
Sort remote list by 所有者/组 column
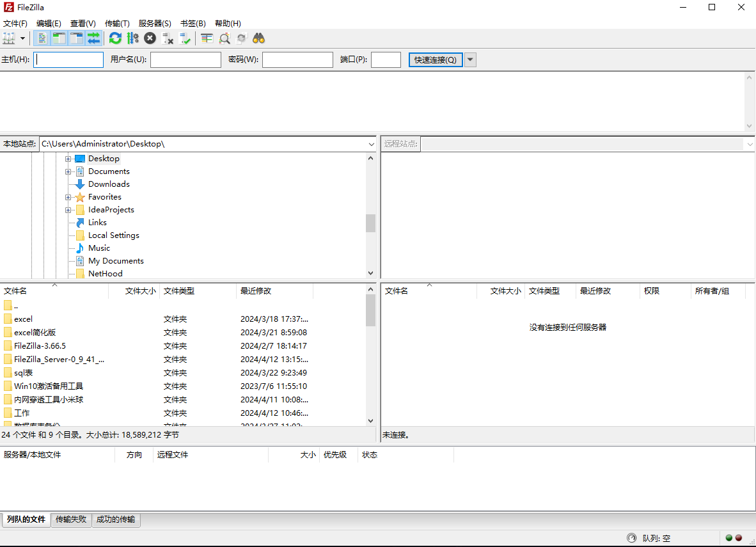(x=718, y=291)
